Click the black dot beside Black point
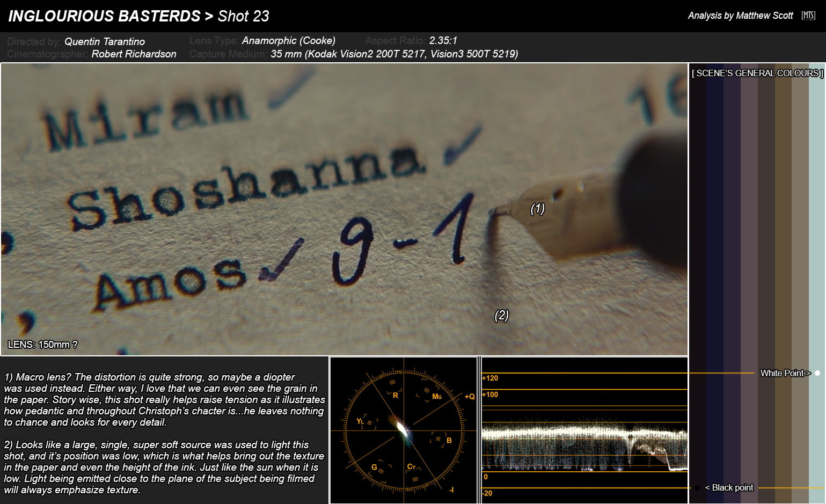The width and height of the screenshot is (826, 504). (697, 488)
